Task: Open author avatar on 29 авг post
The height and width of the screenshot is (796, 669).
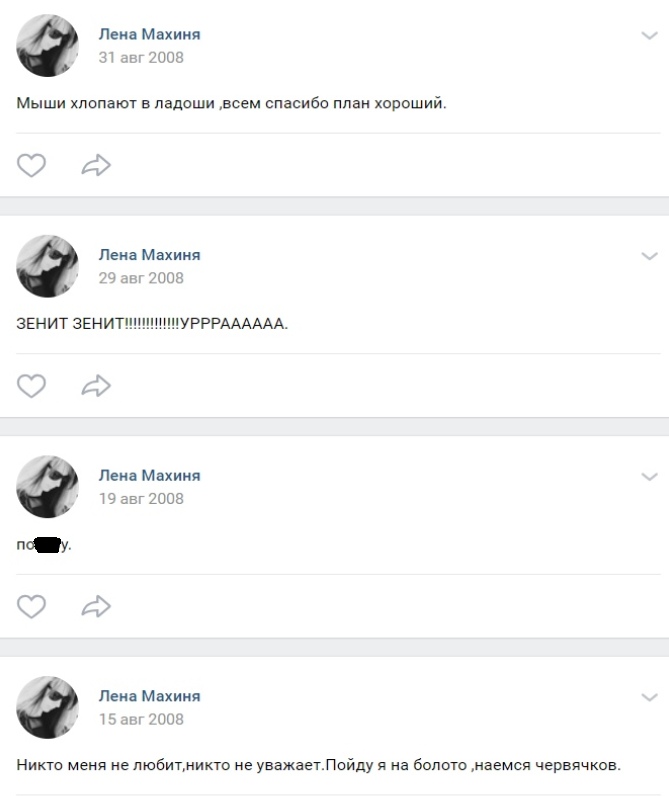Action: [x=48, y=266]
